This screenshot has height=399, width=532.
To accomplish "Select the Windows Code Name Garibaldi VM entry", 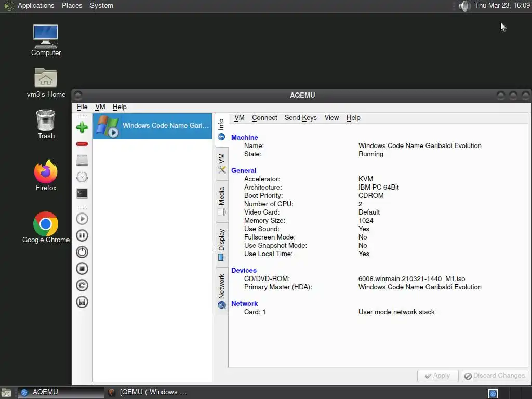I will coord(152,126).
